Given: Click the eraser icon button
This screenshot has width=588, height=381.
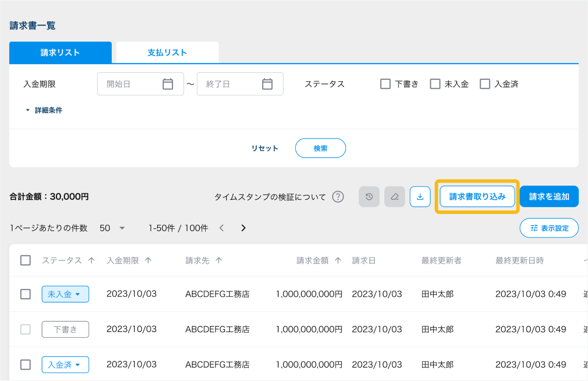Looking at the screenshot, I should pos(394,197).
